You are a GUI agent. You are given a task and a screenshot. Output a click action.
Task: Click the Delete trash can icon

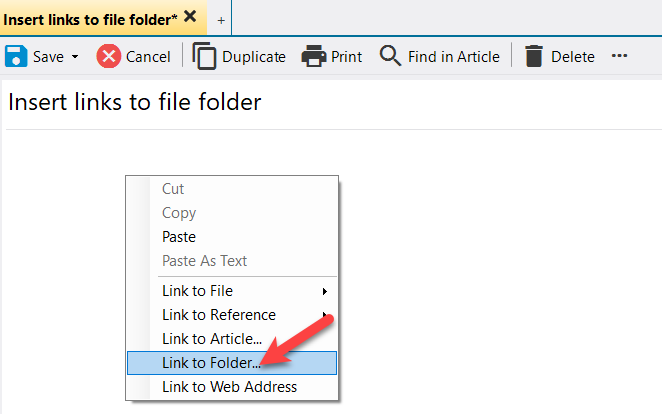coord(534,56)
